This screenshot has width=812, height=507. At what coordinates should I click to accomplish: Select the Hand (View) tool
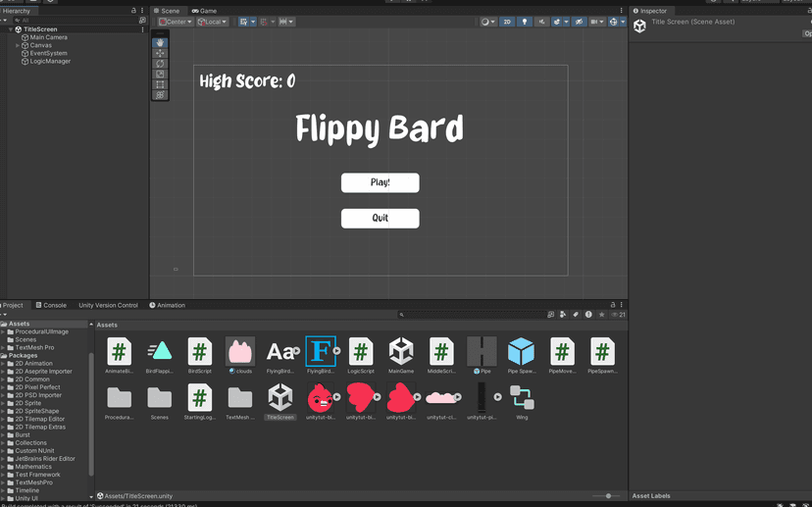coord(160,43)
